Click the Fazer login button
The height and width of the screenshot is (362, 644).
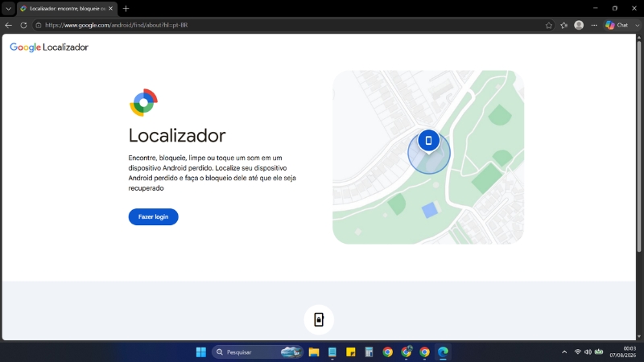tap(153, 216)
